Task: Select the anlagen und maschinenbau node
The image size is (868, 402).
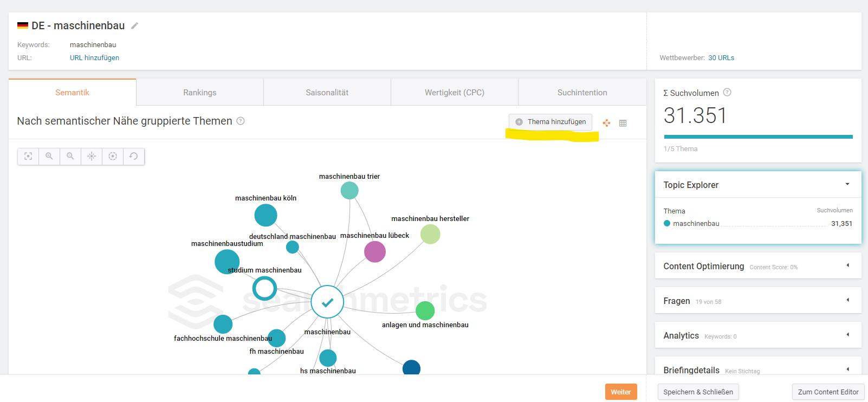Action: click(x=425, y=311)
